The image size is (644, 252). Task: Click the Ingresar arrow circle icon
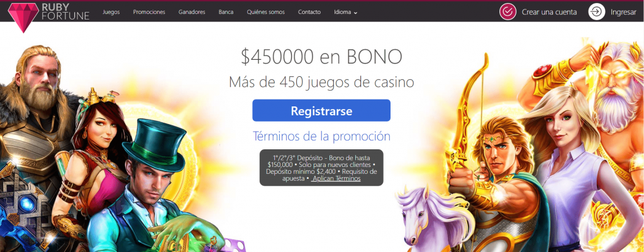[x=597, y=11]
